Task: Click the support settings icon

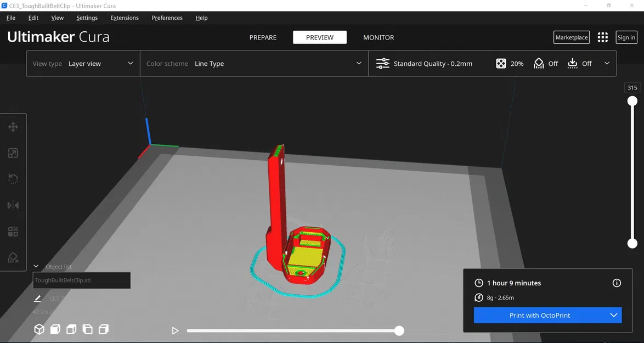Action: click(538, 63)
